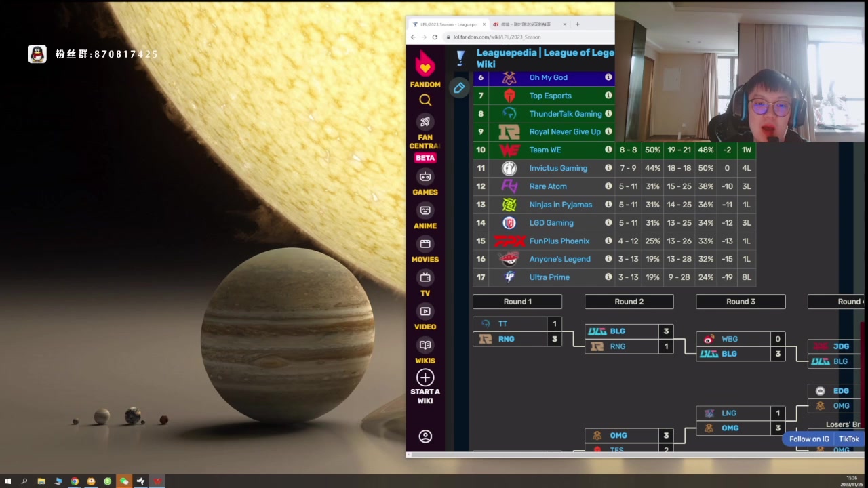Open Rare Atom team link
The height and width of the screenshot is (488, 868).
click(548, 186)
